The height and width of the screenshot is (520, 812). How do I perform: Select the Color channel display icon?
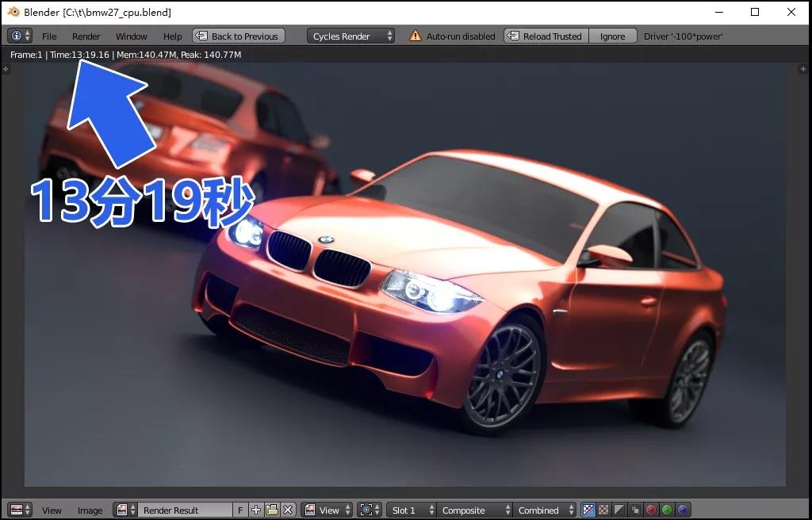[x=603, y=510]
